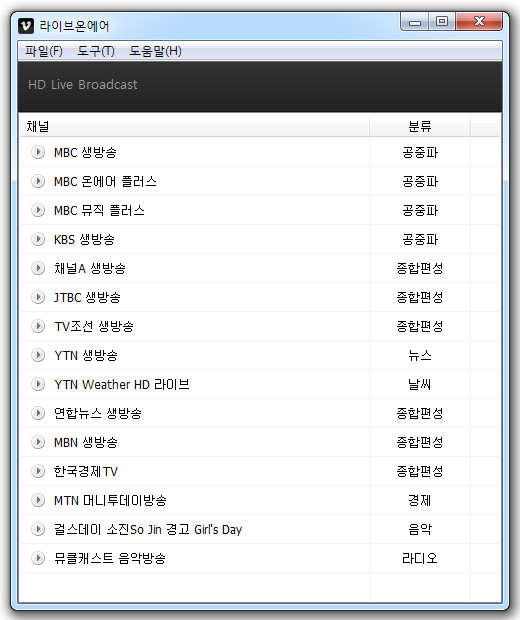This screenshot has height=620, width=520.
Task: Play 뮤클캐스트 음악방송 using its play icon
Action: point(38,558)
